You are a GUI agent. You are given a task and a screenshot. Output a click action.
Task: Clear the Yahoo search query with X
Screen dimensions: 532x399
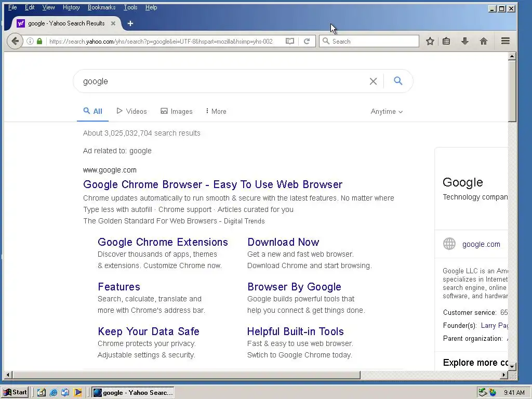[373, 82]
